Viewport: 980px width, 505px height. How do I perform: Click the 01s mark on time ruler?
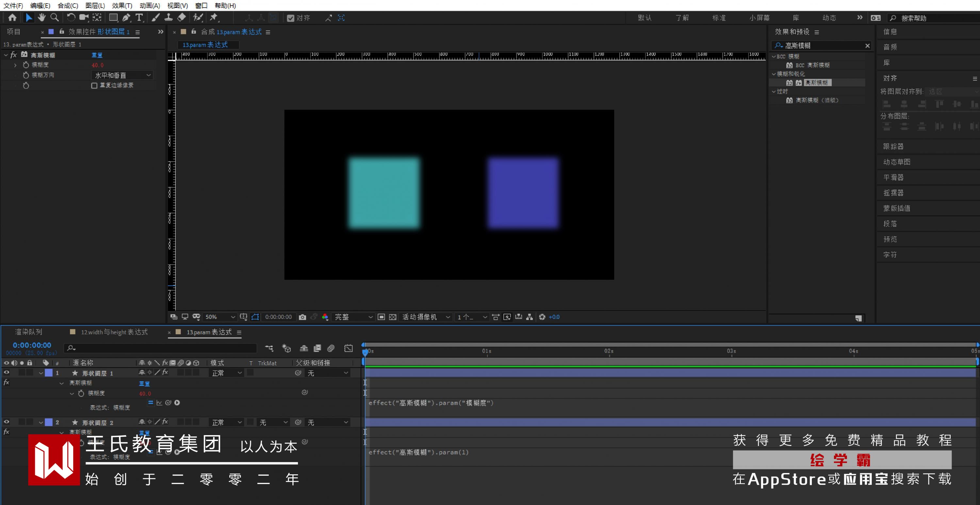487,351
